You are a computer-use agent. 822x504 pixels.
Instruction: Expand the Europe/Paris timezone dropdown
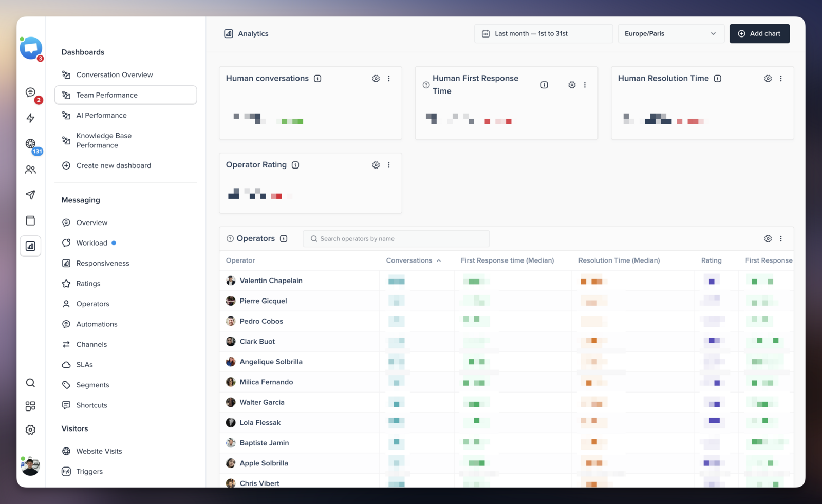671,34
